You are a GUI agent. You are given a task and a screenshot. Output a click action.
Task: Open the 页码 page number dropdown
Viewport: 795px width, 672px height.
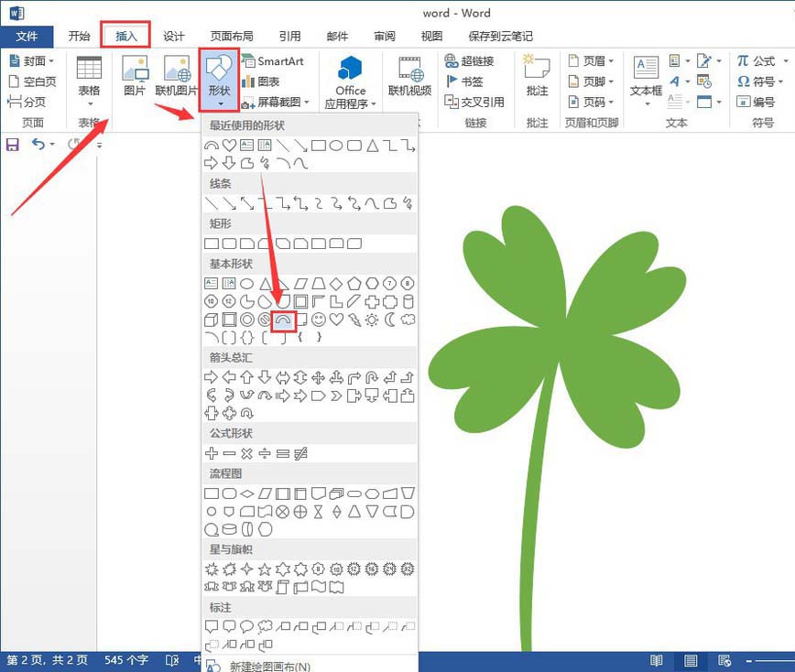click(x=591, y=102)
